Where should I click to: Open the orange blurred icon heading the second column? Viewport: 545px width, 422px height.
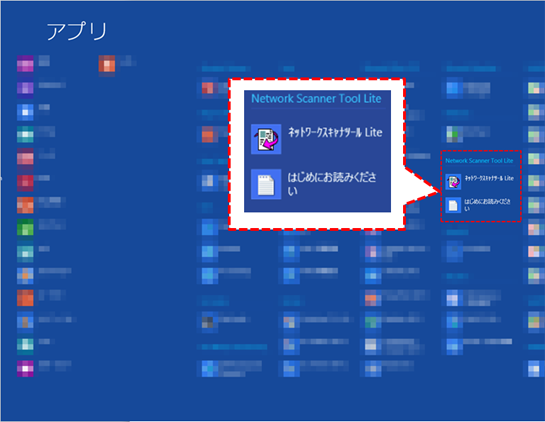click(107, 64)
